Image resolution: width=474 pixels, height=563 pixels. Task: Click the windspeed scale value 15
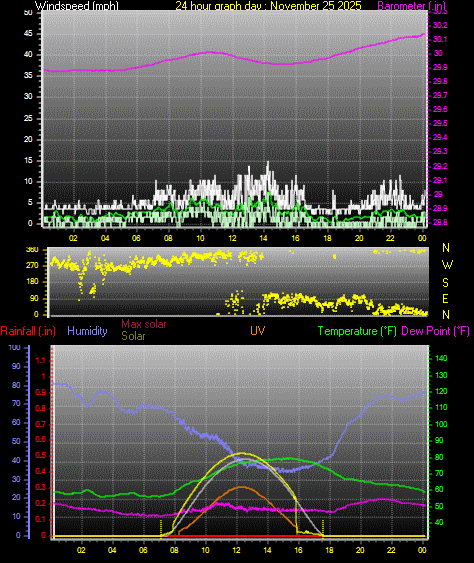pos(28,160)
